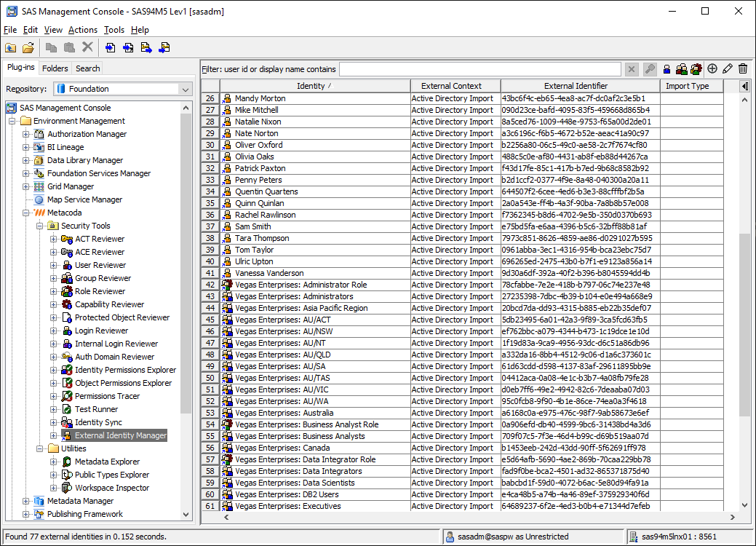Click the filter search magnifier icon
This screenshot has width=756, height=546.
coord(650,69)
